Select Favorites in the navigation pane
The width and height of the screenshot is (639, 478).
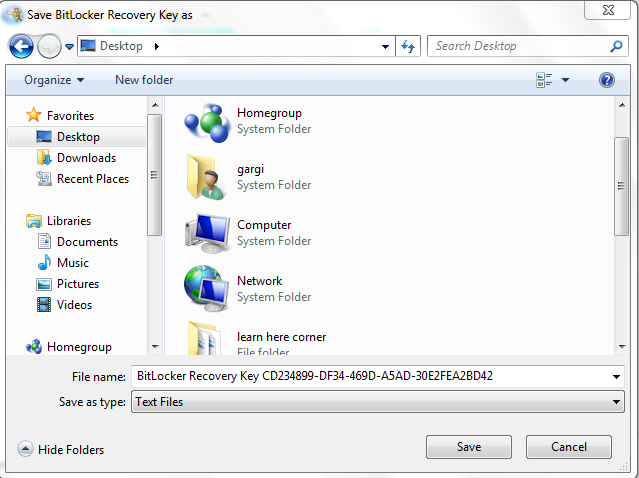(x=70, y=116)
